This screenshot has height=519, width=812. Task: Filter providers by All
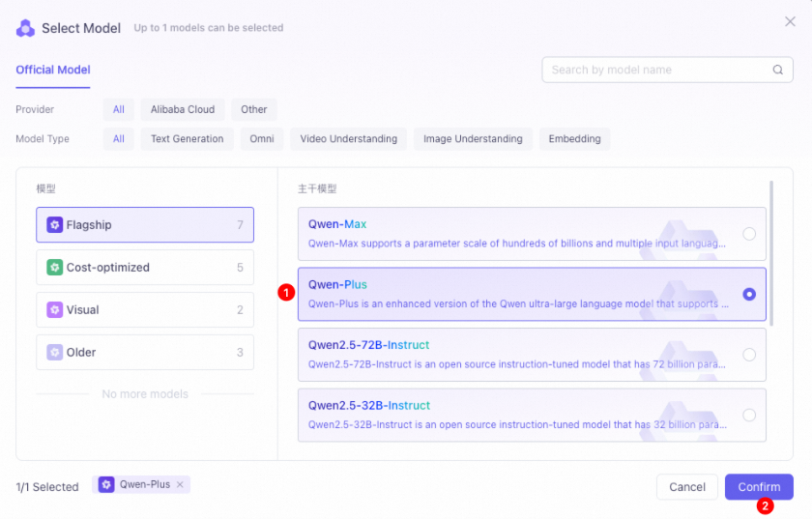pyautogui.click(x=119, y=109)
